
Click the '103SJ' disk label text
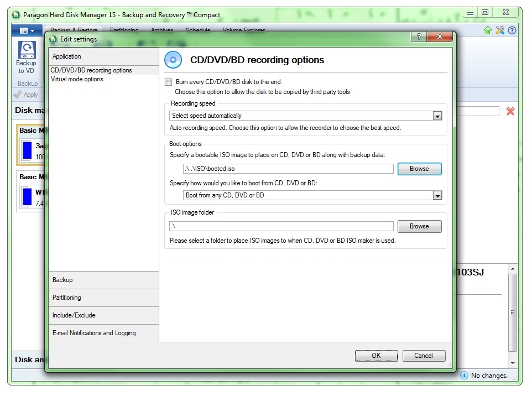(470, 272)
